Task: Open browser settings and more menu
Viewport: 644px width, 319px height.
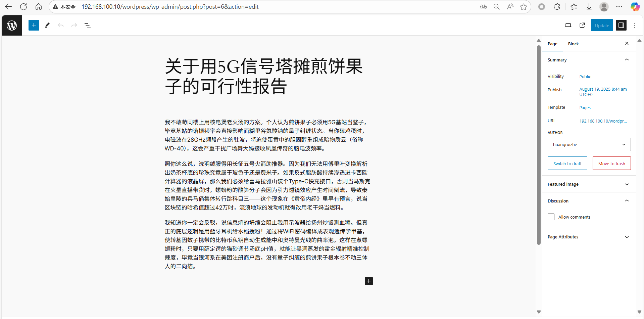Action: click(x=619, y=7)
